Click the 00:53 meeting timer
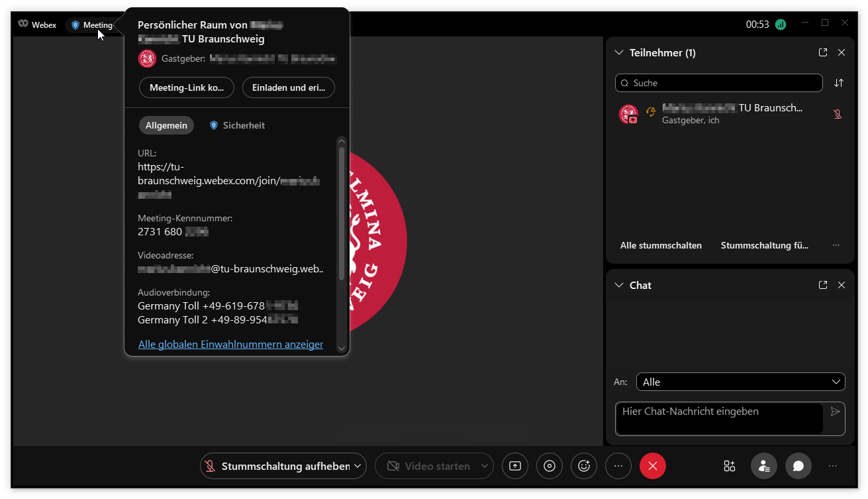The image size is (868, 499). (x=757, y=25)
